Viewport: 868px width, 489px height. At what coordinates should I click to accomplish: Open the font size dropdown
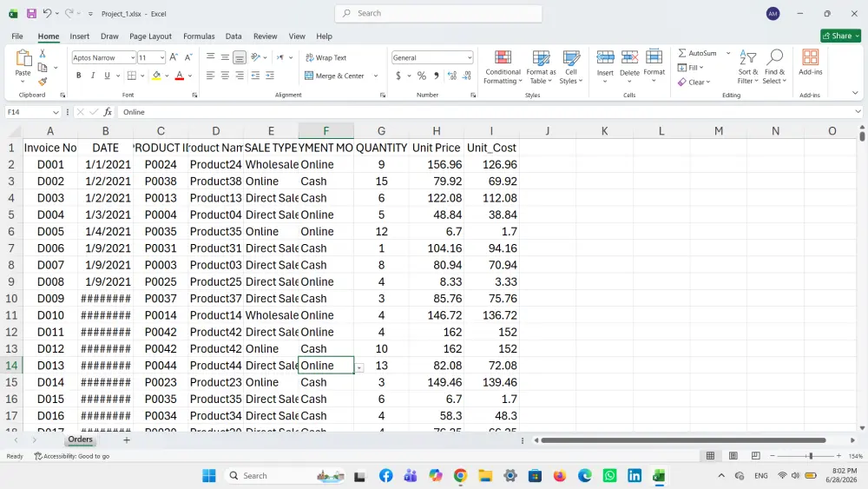(161, 57)
